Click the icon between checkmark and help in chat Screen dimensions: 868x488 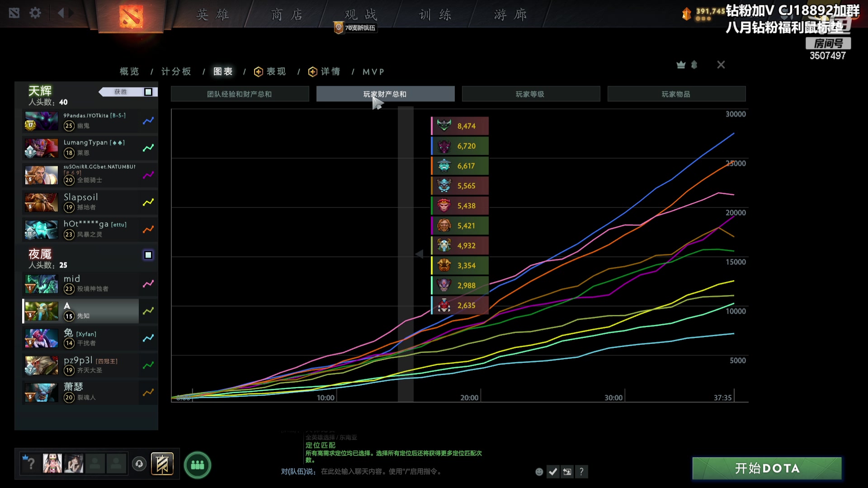(x=567, y=472)
